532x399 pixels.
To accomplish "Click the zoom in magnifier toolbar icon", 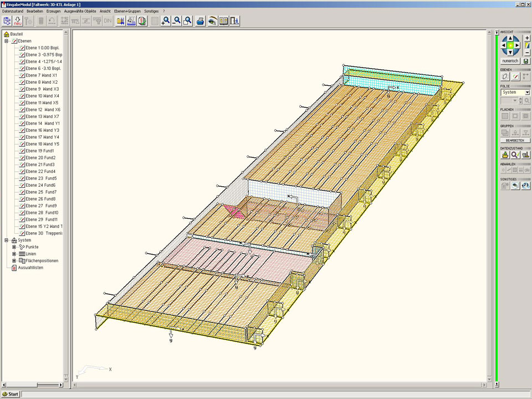I will point(166,21).
